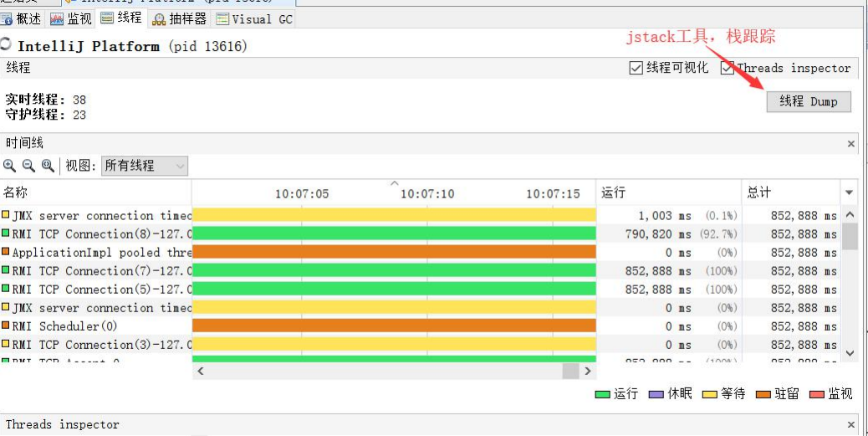Click the IntelliJ Platform (pid 13616) title
The image size is (868, 436).
click(x=132, y=46)
